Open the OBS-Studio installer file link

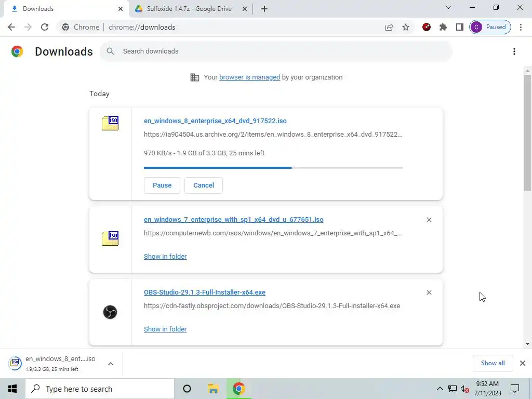click(205, 292)
